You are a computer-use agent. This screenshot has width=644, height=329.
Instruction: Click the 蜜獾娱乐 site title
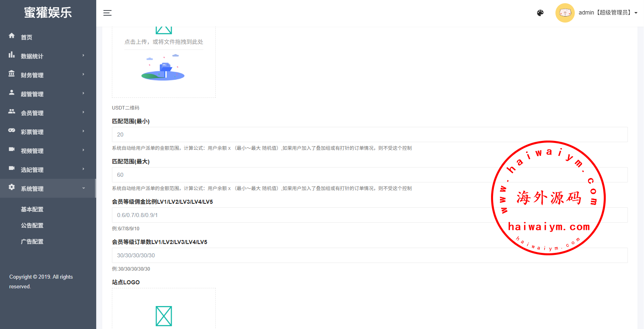tap(48, 12)
